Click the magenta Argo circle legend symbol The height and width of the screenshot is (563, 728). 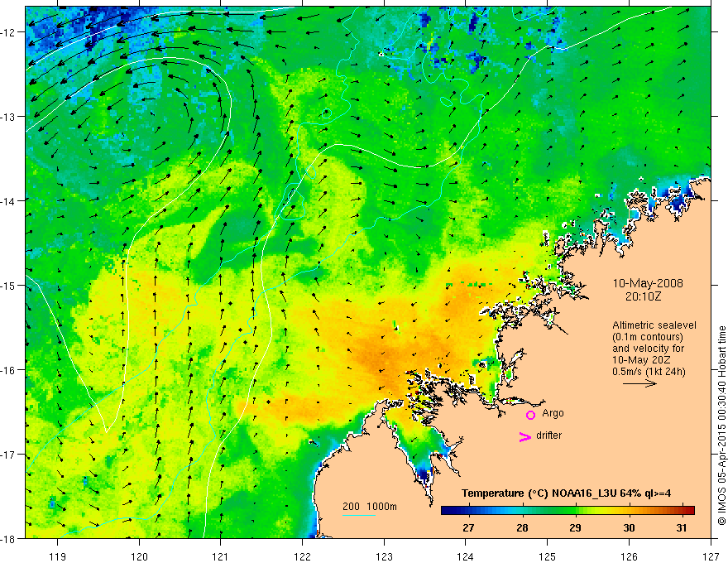click(530, 415)
